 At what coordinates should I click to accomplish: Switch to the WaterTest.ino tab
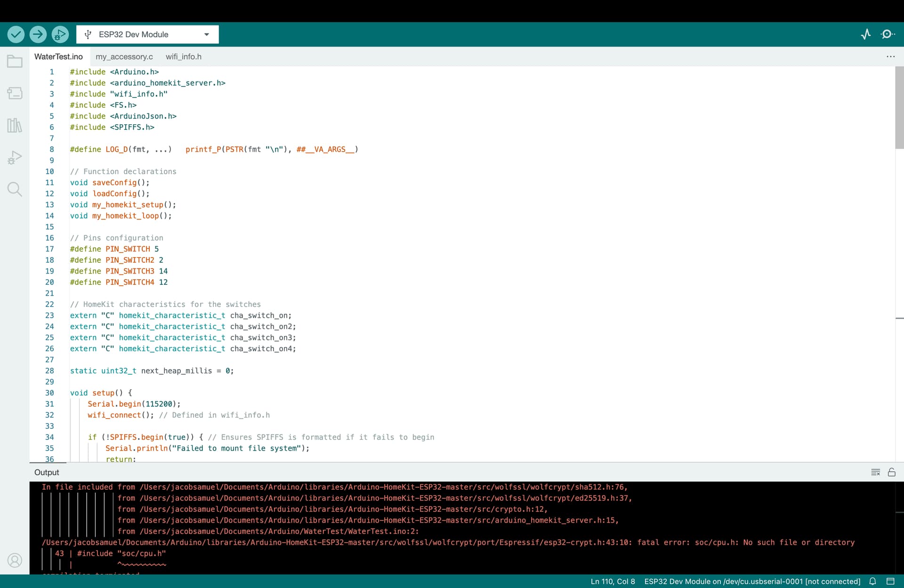[x=58, y=56]
